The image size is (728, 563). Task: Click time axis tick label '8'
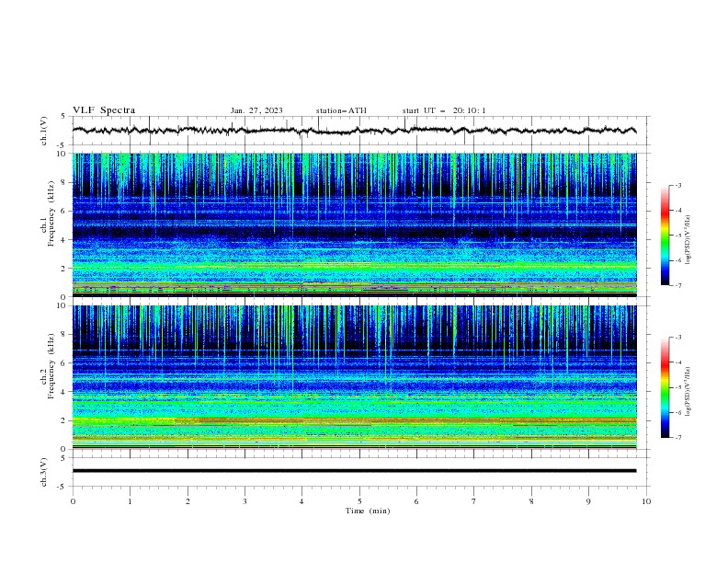pos(531,501)
